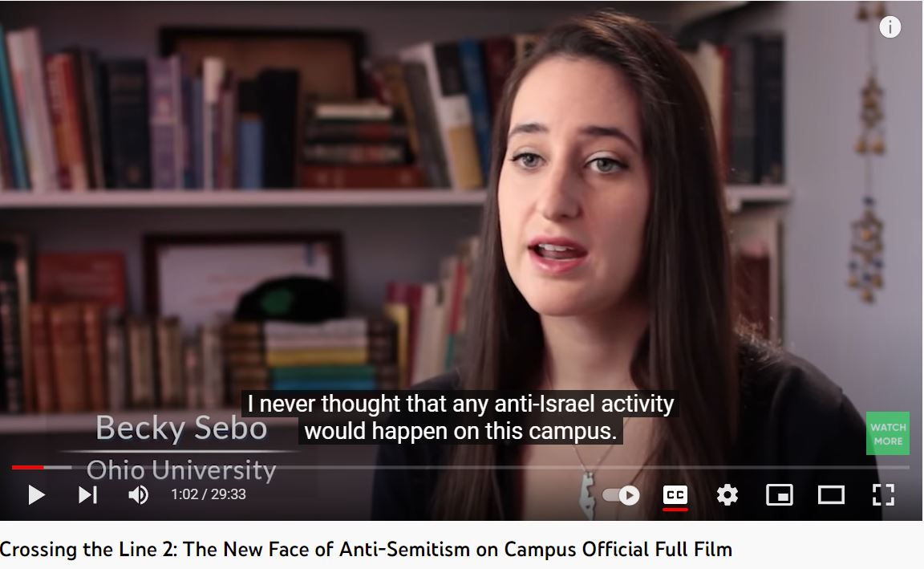Click the red played portion of progress bar
The width and height of the screenshot is (924, 569).
[28, 468]
